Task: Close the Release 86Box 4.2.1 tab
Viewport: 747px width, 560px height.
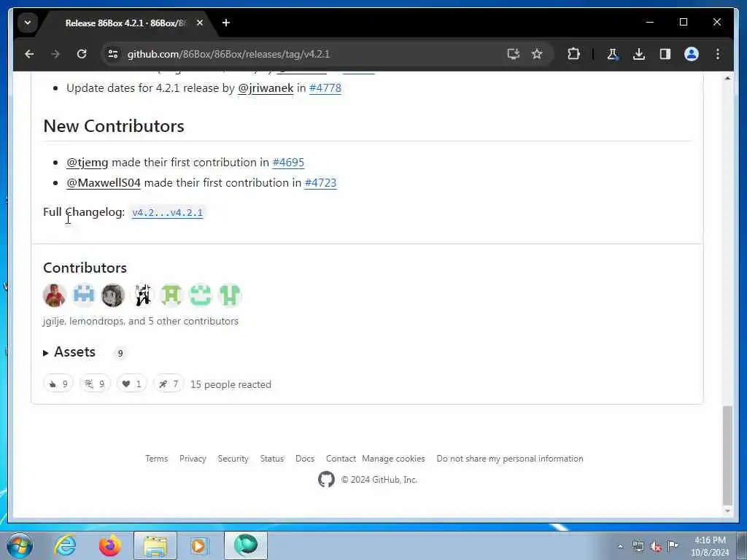Action: pyautogui.click(x=200, y=23)
